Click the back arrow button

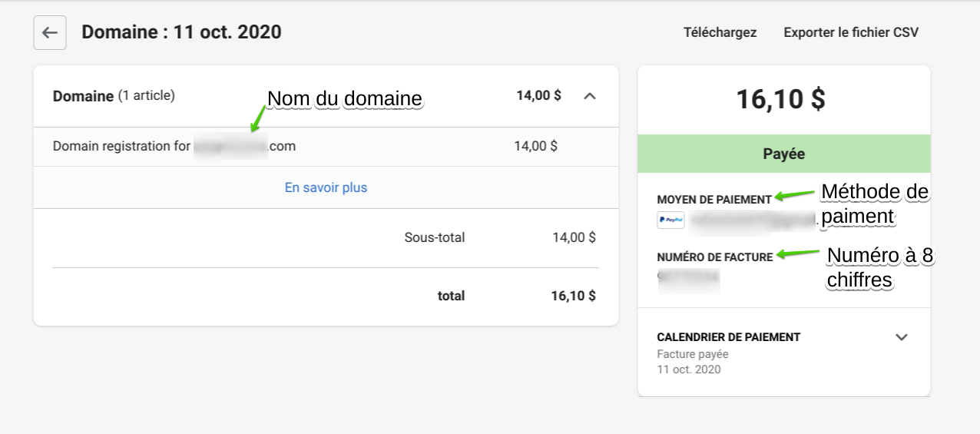coord(50,33)
